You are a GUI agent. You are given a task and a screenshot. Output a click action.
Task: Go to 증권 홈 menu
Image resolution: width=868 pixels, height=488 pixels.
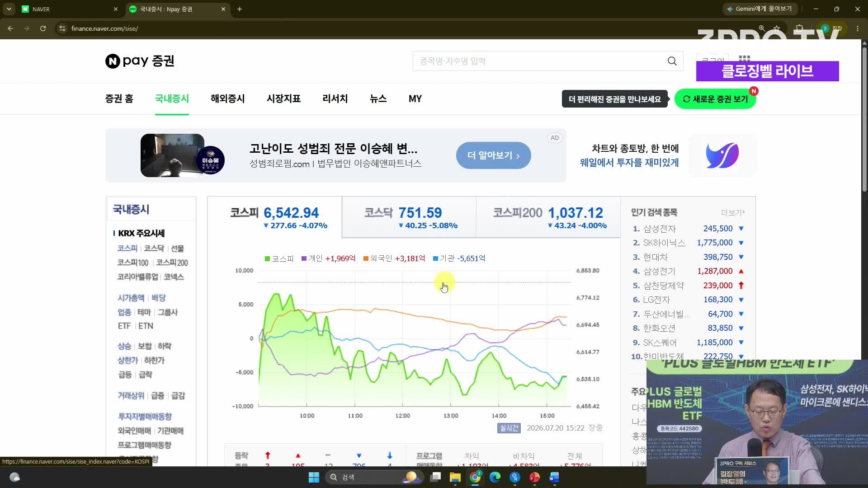coord(119,99)
